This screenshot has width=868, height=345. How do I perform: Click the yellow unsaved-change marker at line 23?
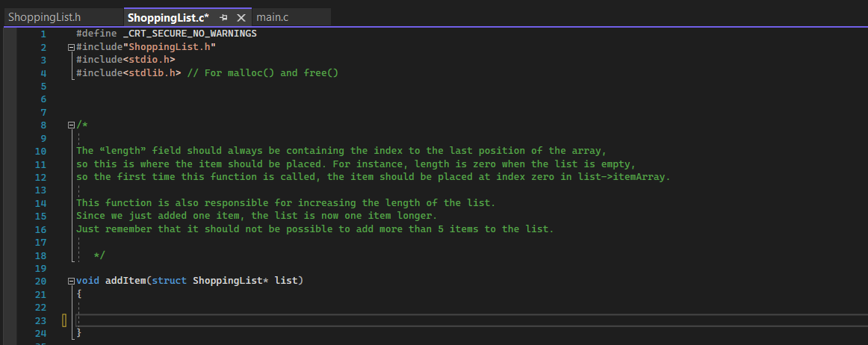pyautogui.click(x=64, y=320)
